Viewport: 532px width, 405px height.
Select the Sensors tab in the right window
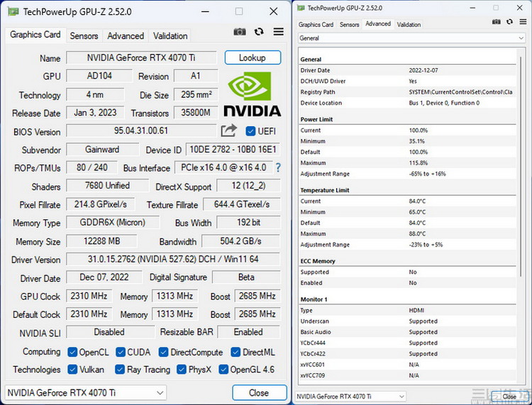349,24
